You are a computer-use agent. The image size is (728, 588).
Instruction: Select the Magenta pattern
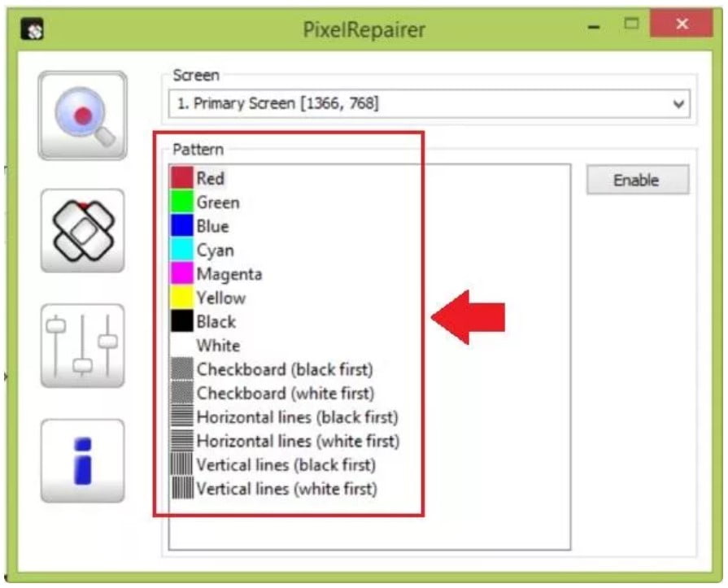pos(216,274)
